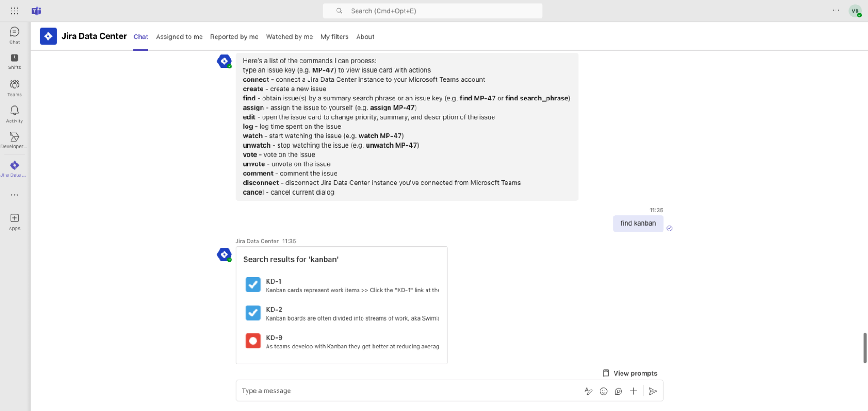
Task: Click the 'Jira Data Center 11:35' sender label
Action: (266, 241)
